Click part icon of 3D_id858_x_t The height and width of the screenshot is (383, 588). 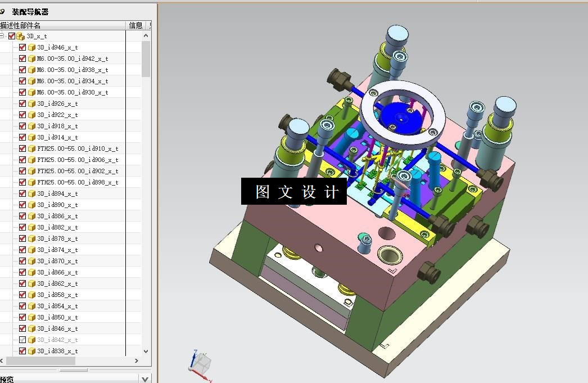coord(31,295)
